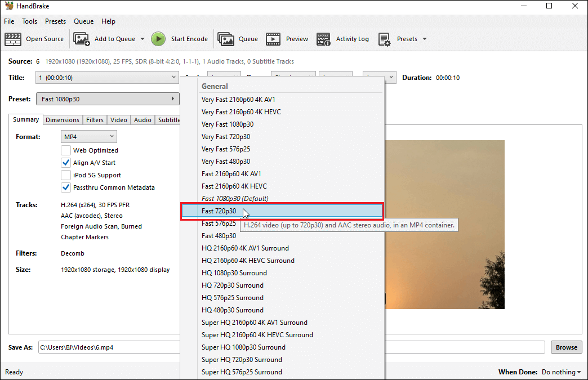
Task: Open the Presets menu in menu bar
Action: tap(55, 21)
